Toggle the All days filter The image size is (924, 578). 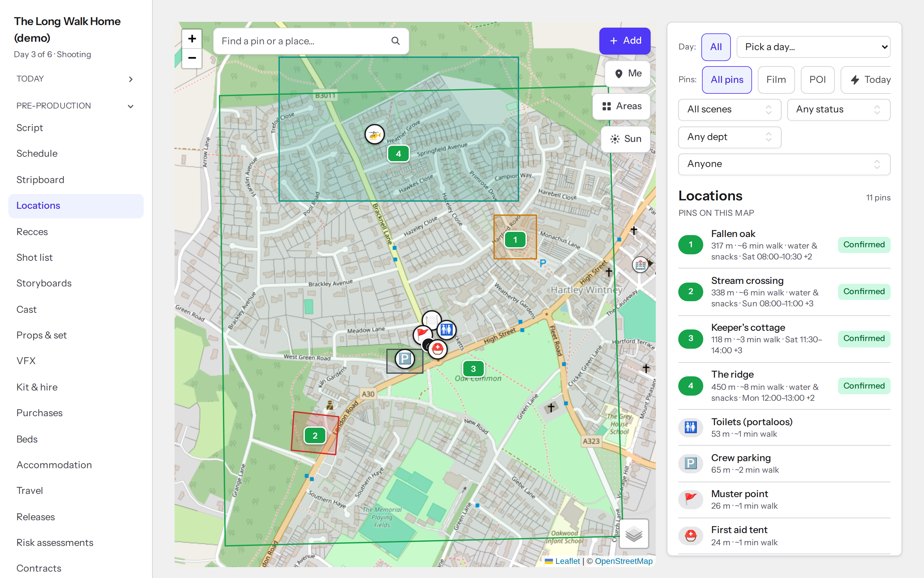[x=716, y=47]
